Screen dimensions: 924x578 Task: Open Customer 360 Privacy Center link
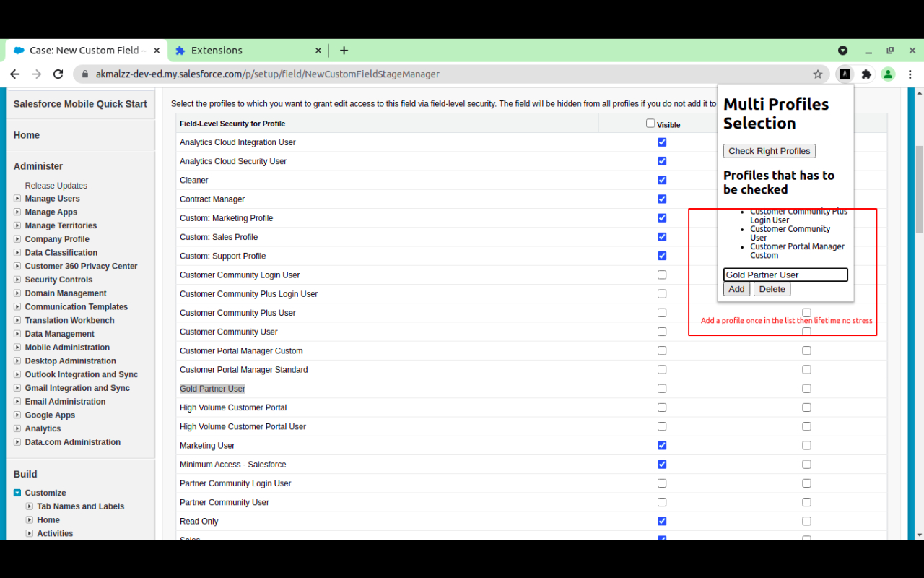pyautogui.click(x=81, y=267)
